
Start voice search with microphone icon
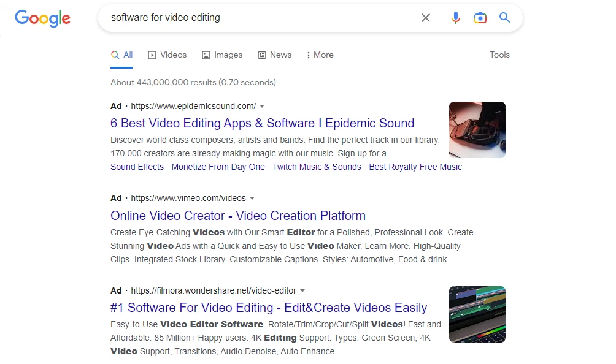(456, 18)
